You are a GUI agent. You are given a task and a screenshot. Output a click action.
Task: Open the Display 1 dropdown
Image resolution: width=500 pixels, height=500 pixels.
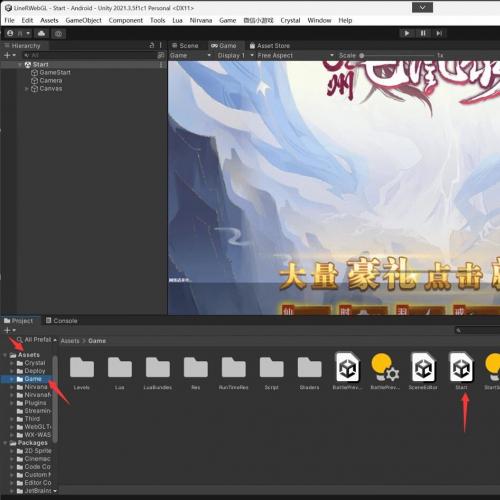[x=235, y=56]
